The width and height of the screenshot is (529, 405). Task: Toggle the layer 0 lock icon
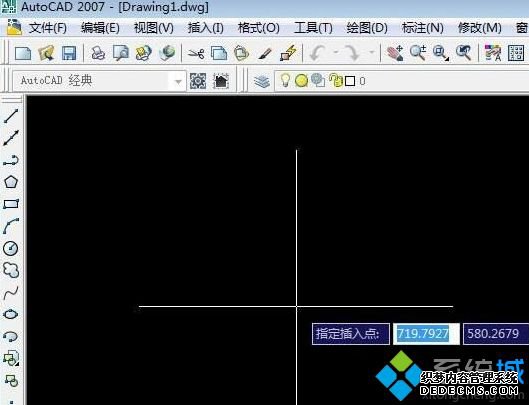tap(335, 81)
